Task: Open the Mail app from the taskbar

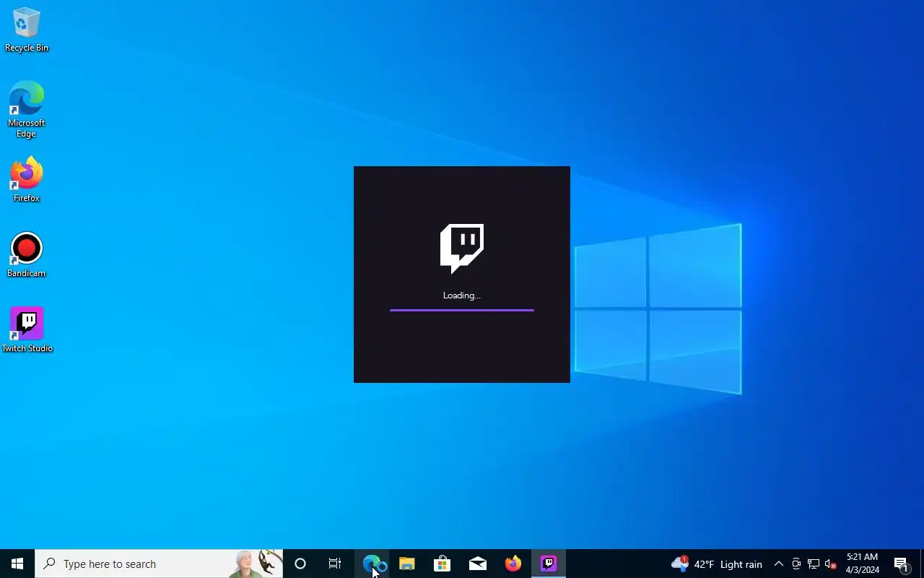Action: pyautogui.click(x=478, y=564)
